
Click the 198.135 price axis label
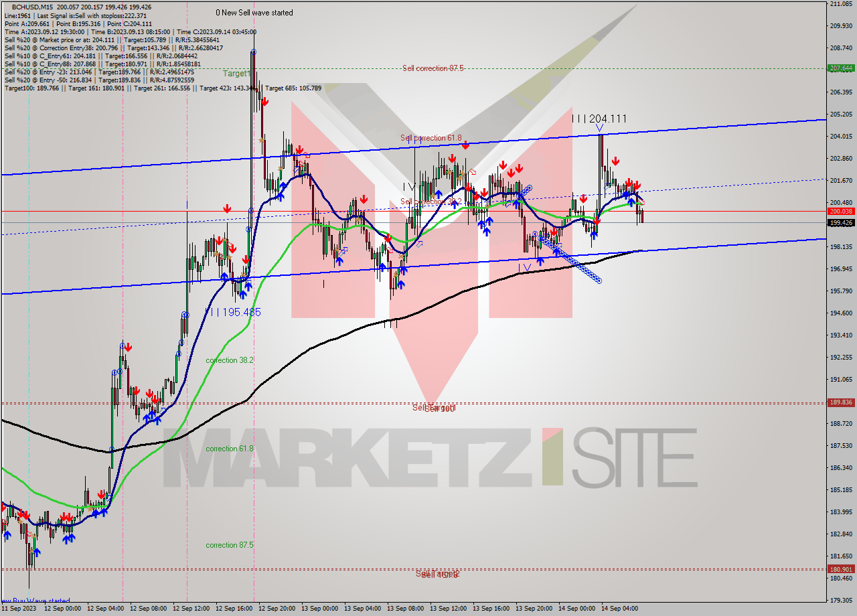[841, 247]
